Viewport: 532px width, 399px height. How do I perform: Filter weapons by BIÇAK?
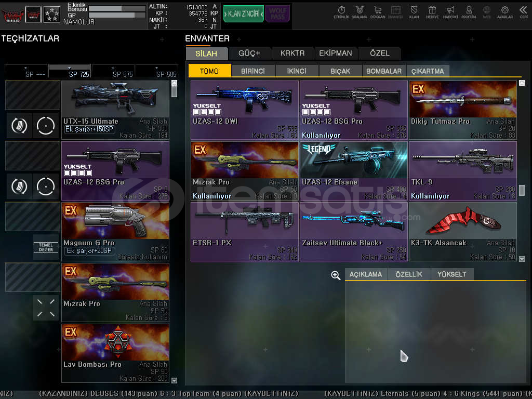pos(340,71)
